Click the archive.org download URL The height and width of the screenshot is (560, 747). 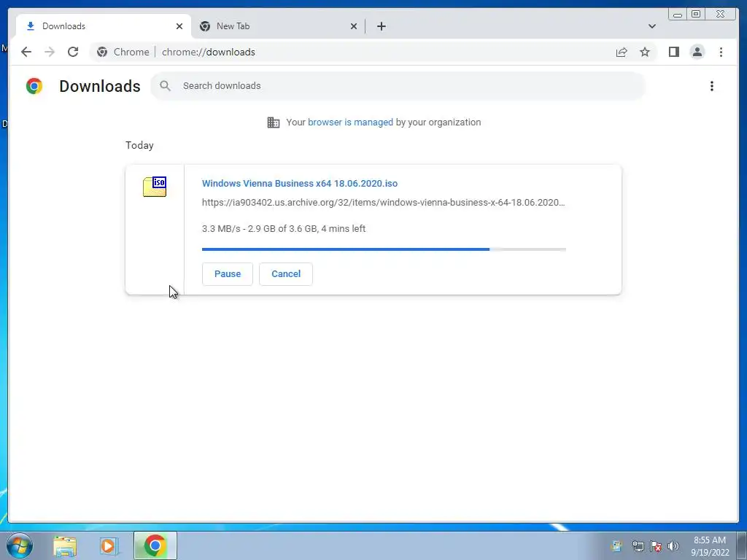tap(384, 203)
